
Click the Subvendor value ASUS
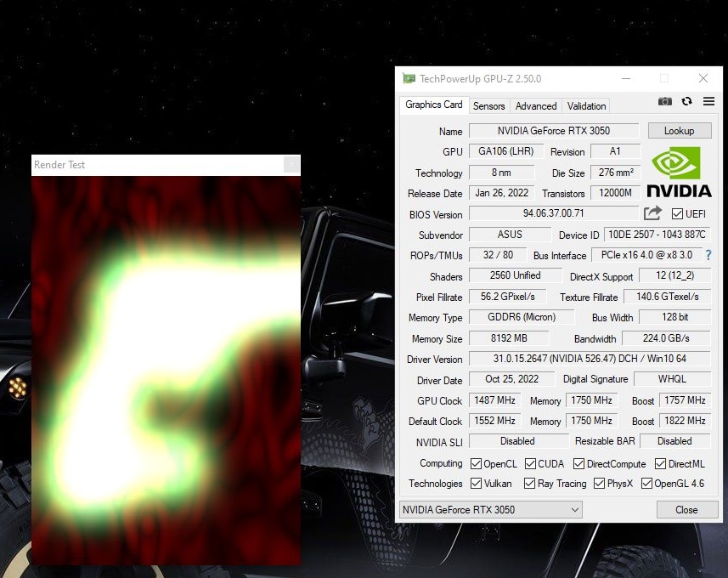pyautogui.click(x=510, y=234)
